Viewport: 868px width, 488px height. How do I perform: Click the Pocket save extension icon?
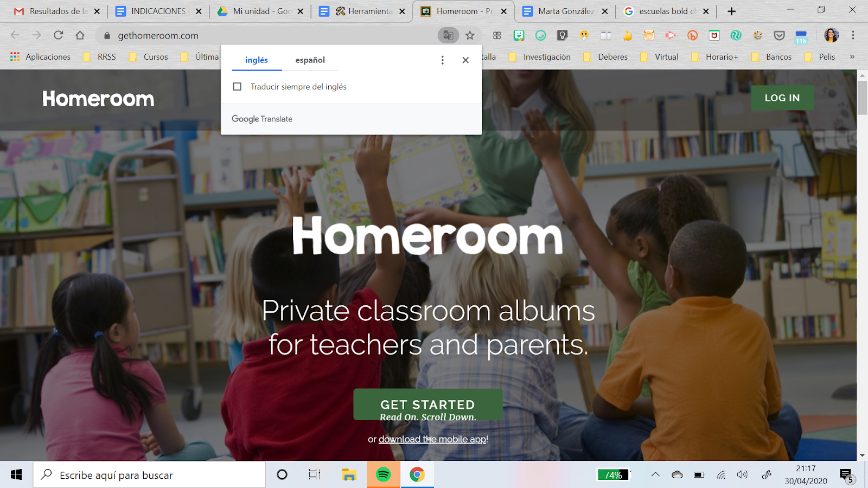(780, 35)
